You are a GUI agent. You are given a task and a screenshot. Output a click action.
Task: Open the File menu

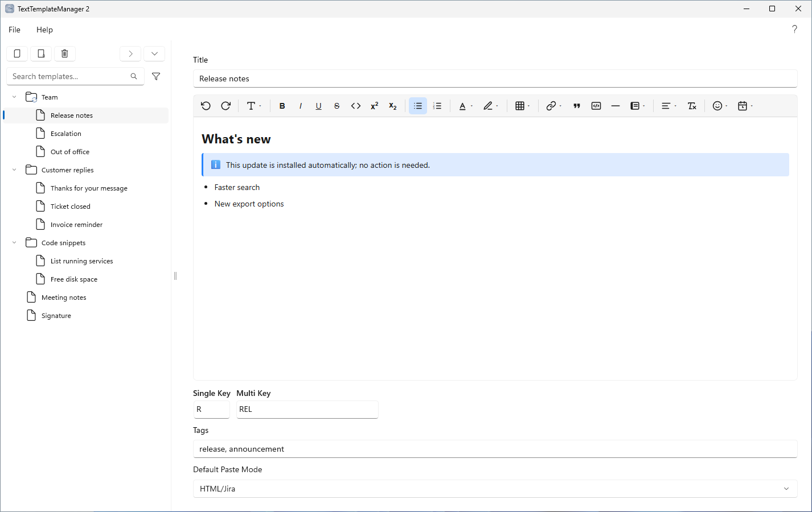(x=15, y=30)
